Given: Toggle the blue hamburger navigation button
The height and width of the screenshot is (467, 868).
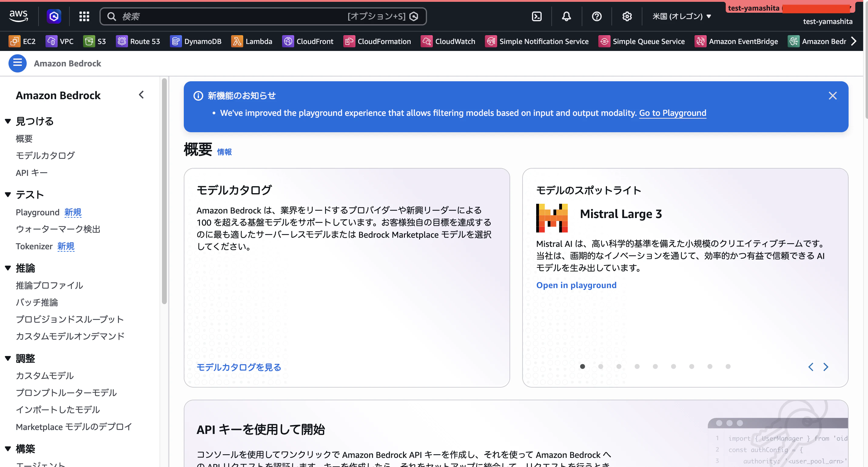Looking at the screenshot, I should tap(18, 63).
